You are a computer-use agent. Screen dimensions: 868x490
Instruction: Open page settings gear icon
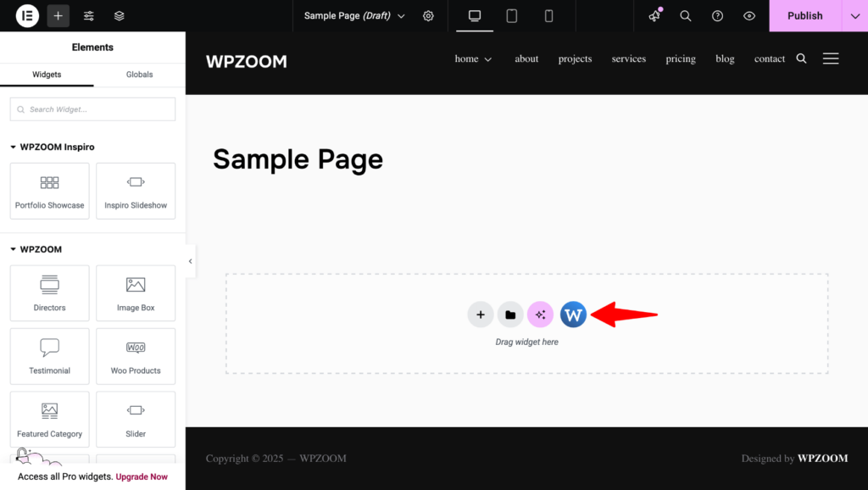[x=428, y=16]
